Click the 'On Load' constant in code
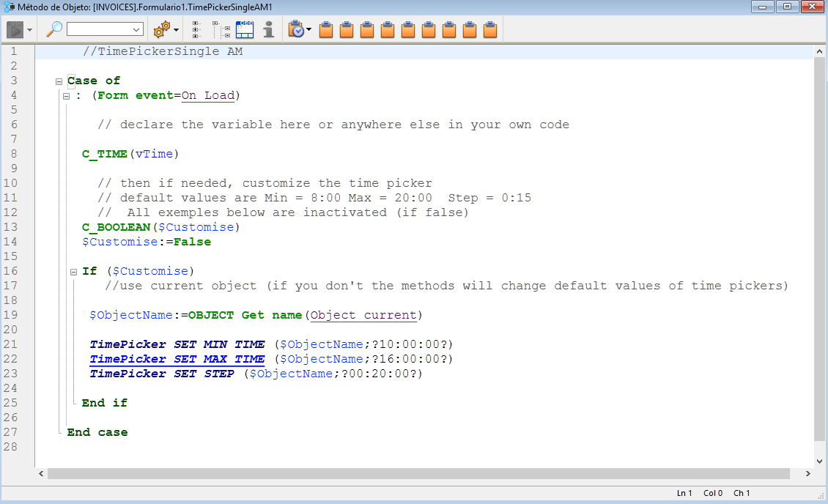The height and width of the screenshot is (504, 828). (x=208, y=95)
